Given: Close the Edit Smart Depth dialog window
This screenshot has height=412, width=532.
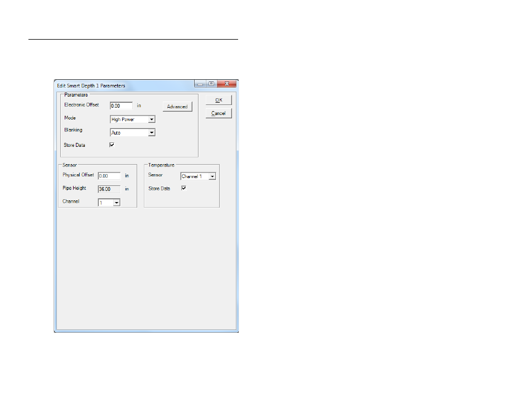Looking at the screenshot, I should tap(226, 84).
